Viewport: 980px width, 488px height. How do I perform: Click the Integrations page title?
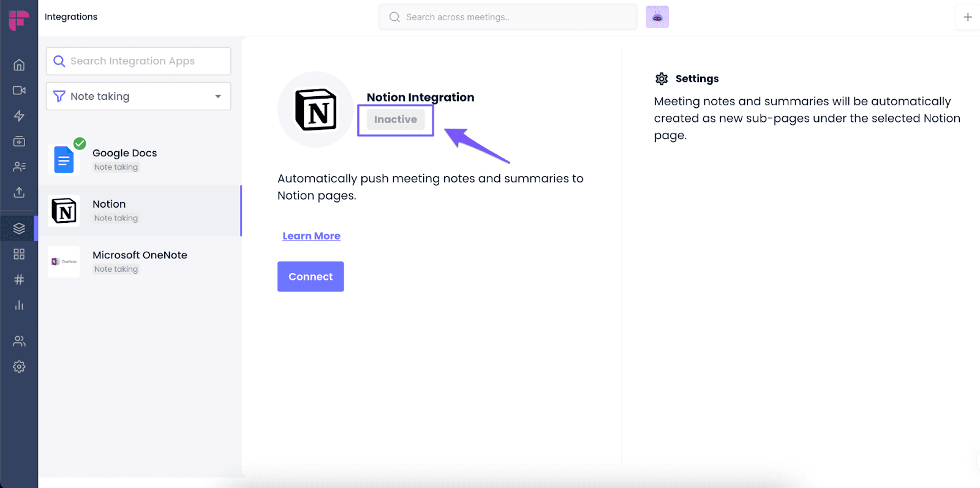click(71, 17)
